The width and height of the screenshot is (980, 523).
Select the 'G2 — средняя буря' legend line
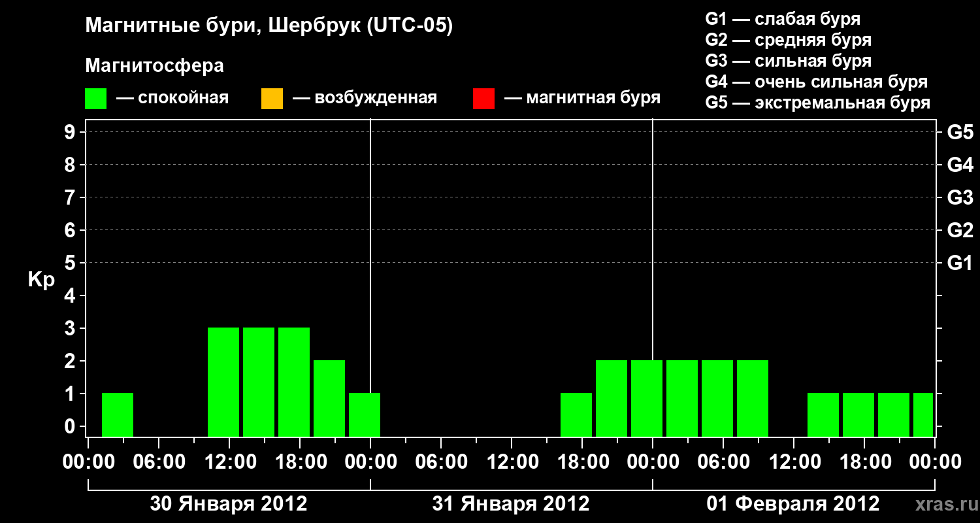pos(789,40)
